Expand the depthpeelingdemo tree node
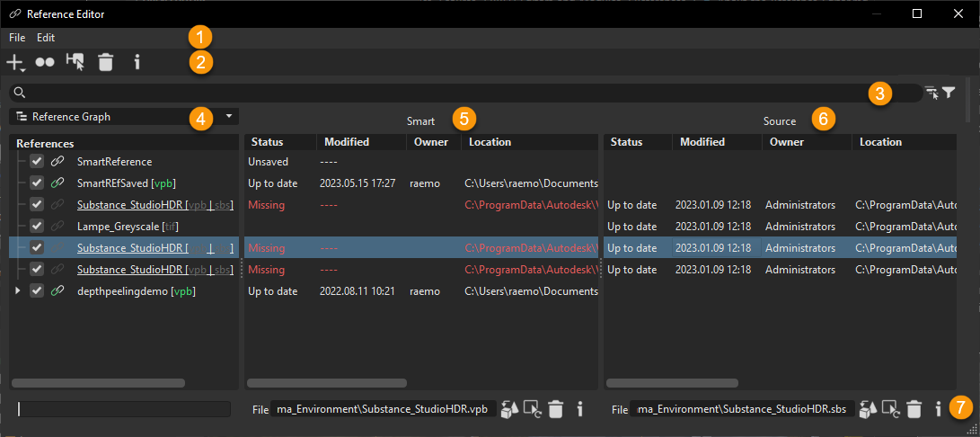Image resolution: width=980 pixels, height=437 pixels. click(x=17, y=291)
